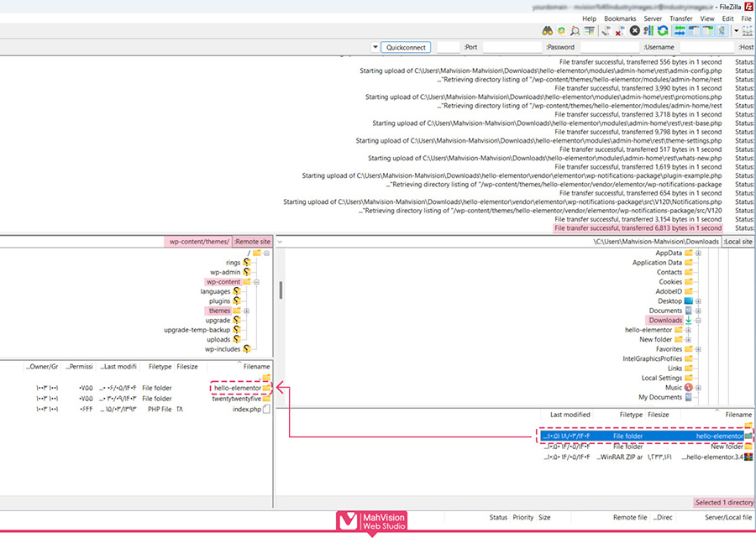The width and height of the screenshot is (756, 538).
Task: Click the Process Queue toolbar icon
Action: click(648, 30)
